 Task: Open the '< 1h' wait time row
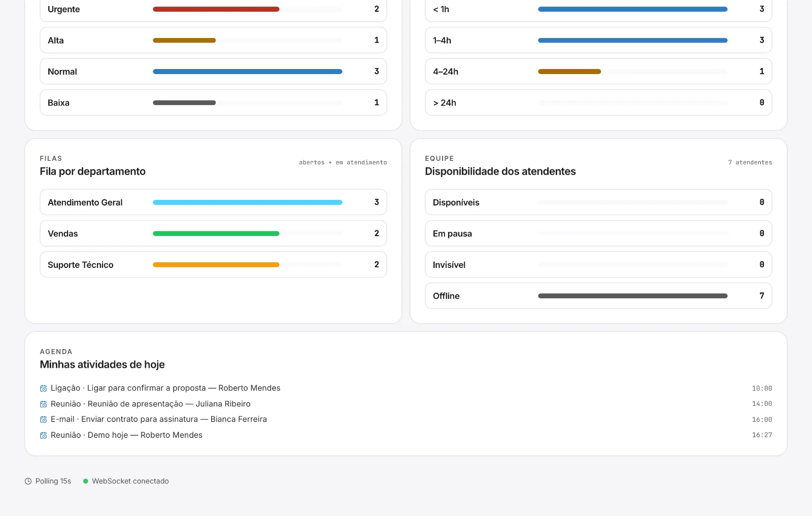click(598, 9)
